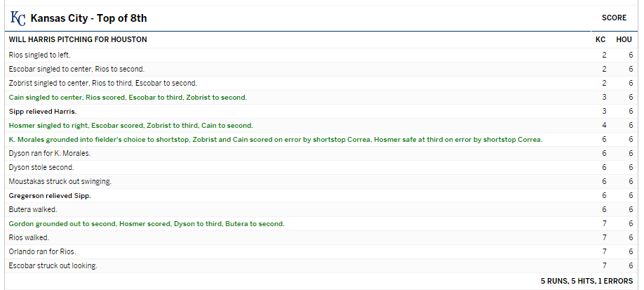
Task: Click the HOU score column header
Action: click(x=624, y=40)
